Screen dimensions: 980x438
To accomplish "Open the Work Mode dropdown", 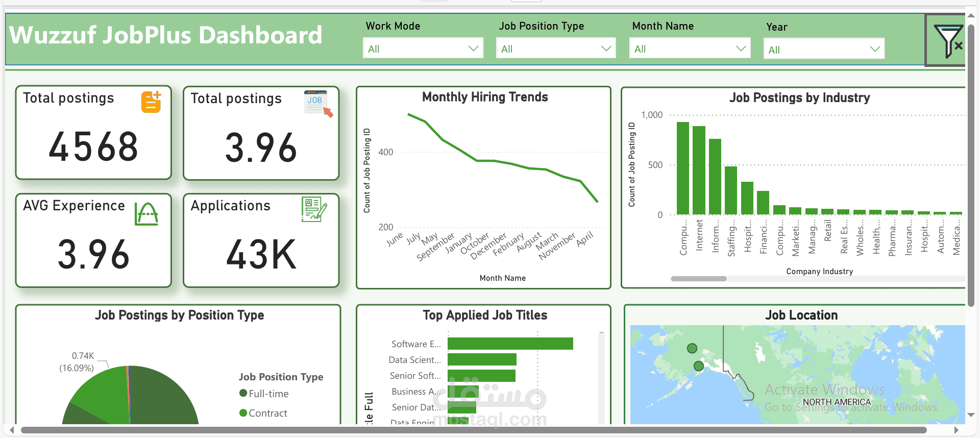I will pyautogui.click(x=423, y=48).
